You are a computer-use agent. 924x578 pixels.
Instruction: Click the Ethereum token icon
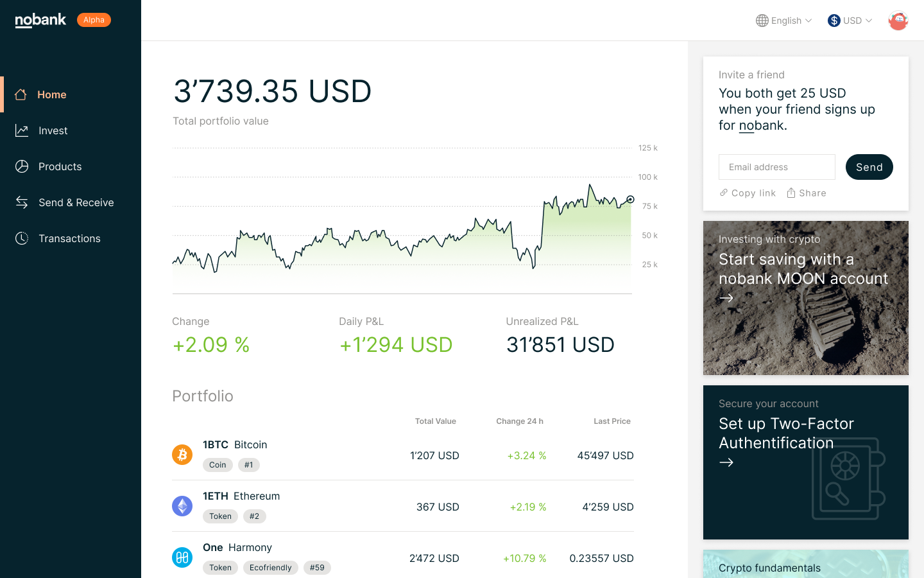pyautogui.click(x=182, y=506)
